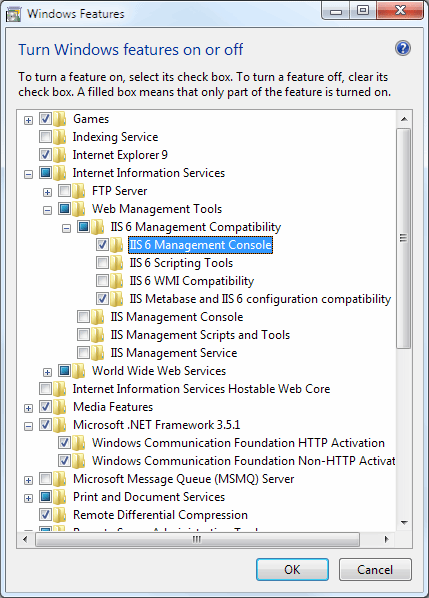
Task: Click the vertical scrollbar thumb
Action: point(403,238)
